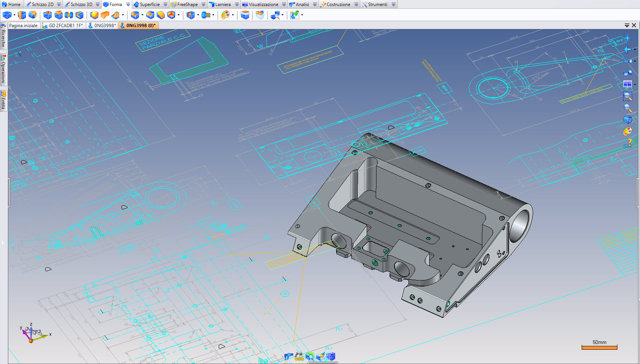
Task: Click the bottom cube with magnifier icon
Action: coord(309,356)
